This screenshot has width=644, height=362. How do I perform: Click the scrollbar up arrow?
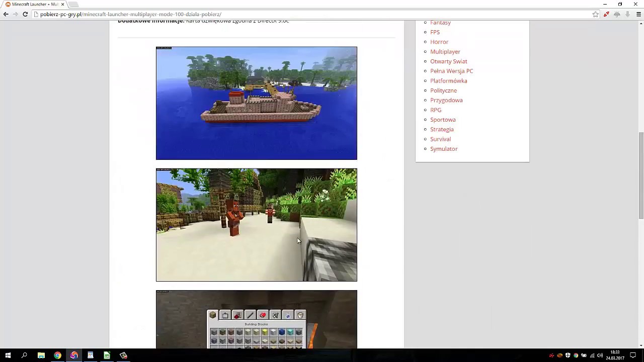coord(641,23)
